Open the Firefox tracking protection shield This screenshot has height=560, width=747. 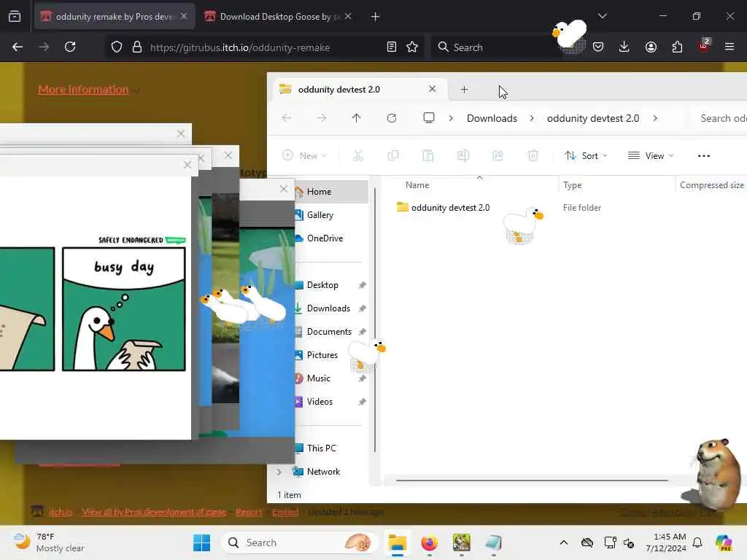point(117,47)
